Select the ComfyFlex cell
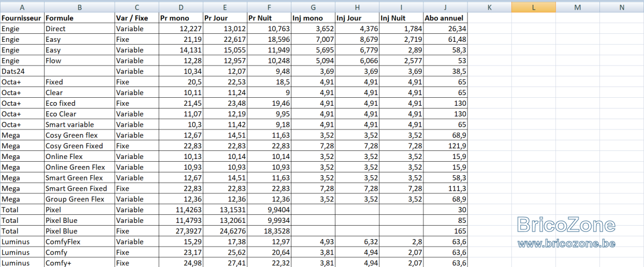644x267 pixels. pos(79,242)
